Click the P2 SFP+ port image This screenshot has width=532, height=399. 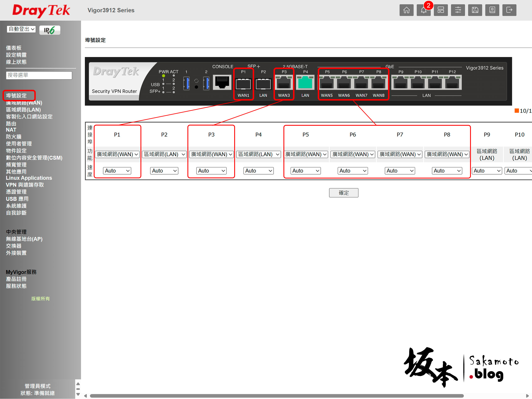click(x=263, y=84)
